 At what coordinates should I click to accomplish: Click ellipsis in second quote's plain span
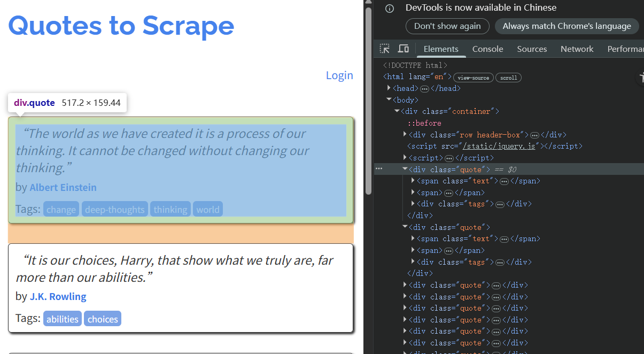[449, 251]
